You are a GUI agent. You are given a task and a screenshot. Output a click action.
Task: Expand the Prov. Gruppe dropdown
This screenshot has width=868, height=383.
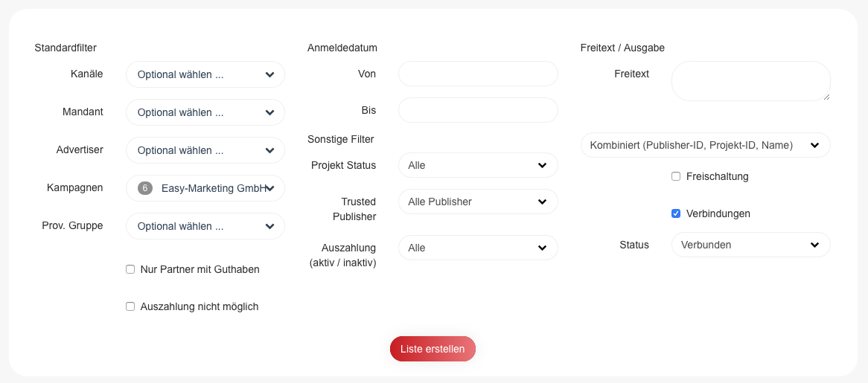205,226
